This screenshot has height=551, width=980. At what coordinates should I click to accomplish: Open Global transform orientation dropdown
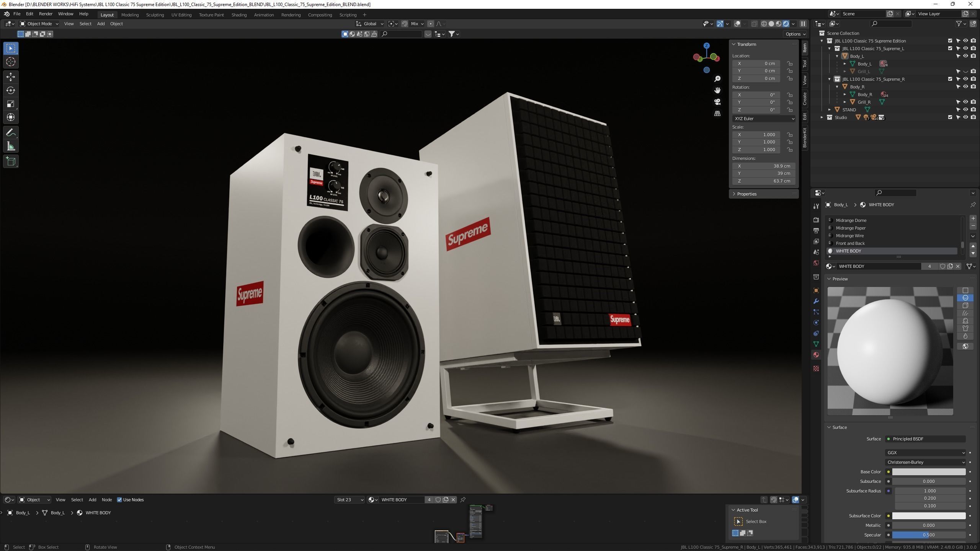(369, 24)
